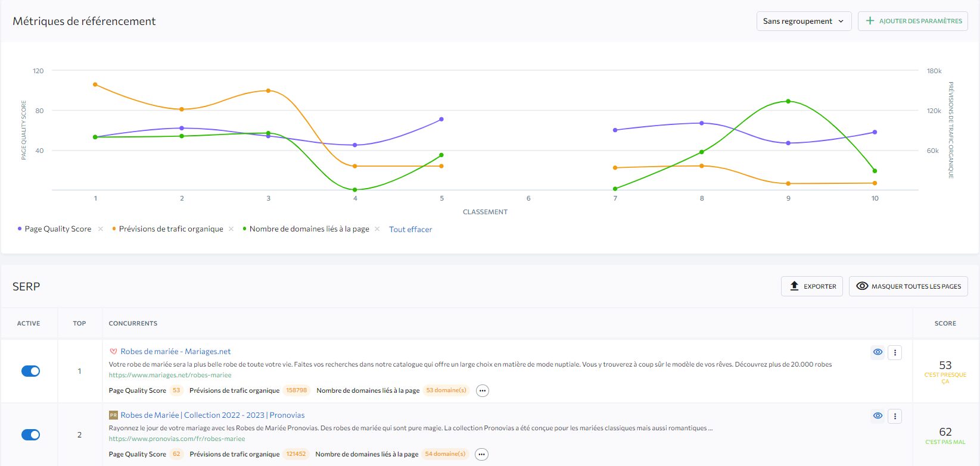
Task: Click 54 domaine(s) badge
Action: pyautogui.click(x=445, y=454)
